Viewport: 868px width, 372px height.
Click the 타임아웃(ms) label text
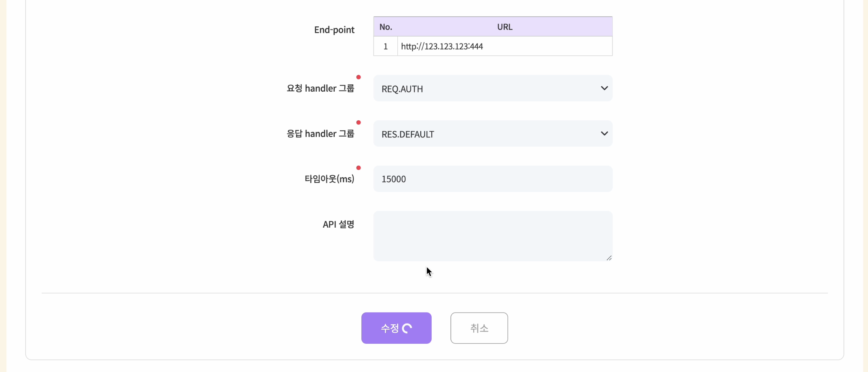[x=329, y=179]
